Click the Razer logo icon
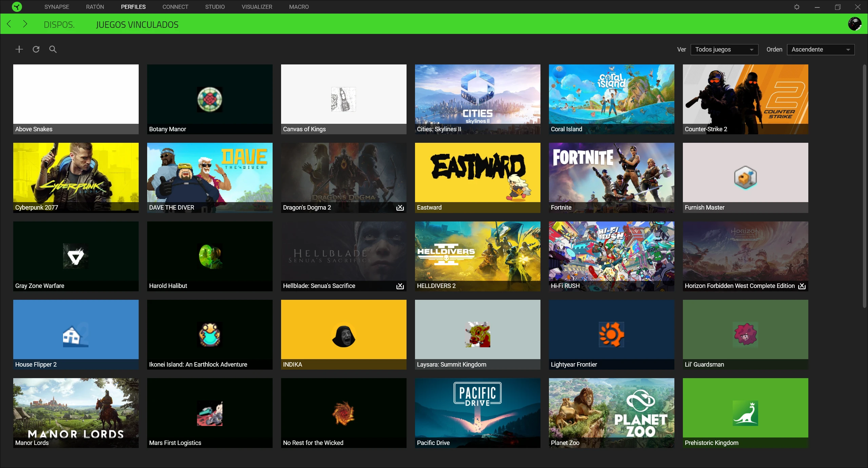 point(17,7)
